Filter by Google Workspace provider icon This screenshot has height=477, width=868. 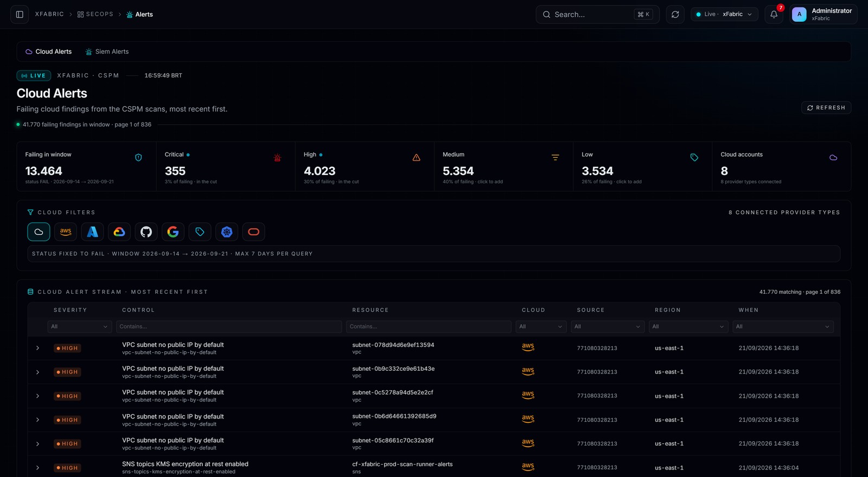[173, 232]
